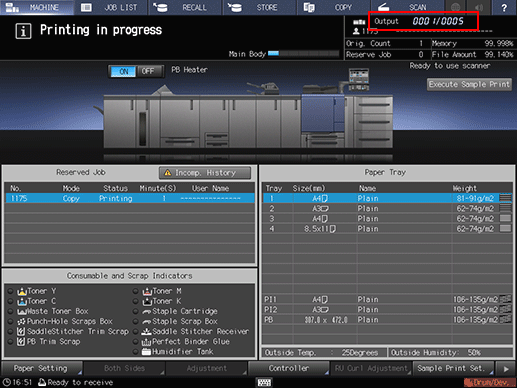Switch to the JOB LIST tab

[x=111, y=7]
